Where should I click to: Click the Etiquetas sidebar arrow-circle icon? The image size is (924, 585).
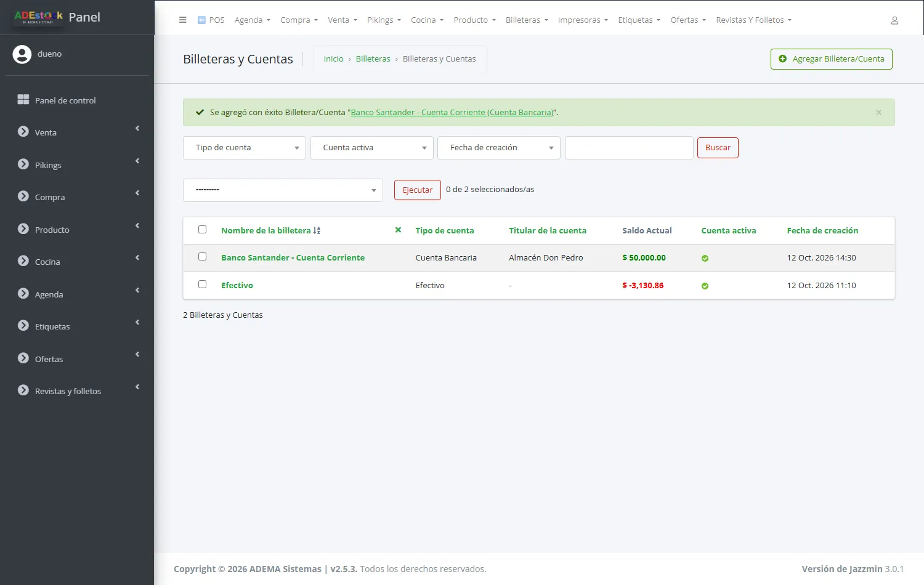(23, 326)
